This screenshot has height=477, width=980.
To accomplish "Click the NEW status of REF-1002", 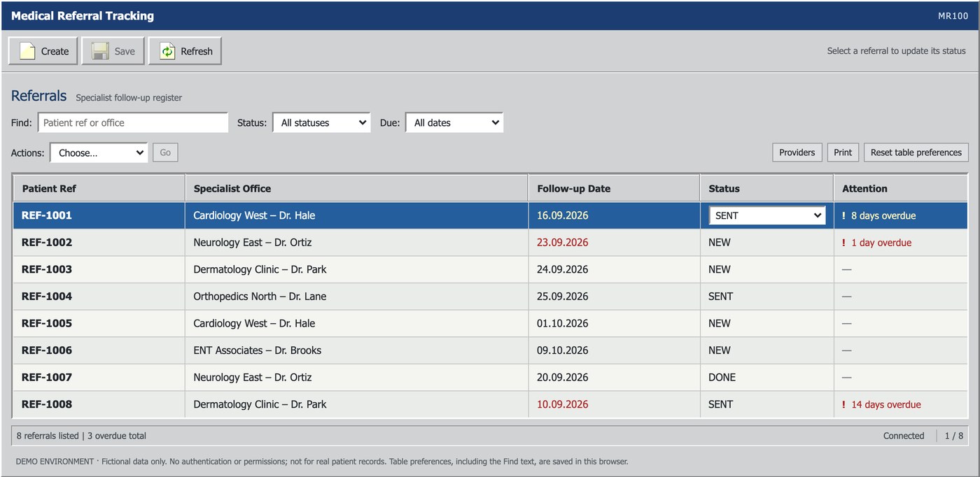I will click(720, 243).
